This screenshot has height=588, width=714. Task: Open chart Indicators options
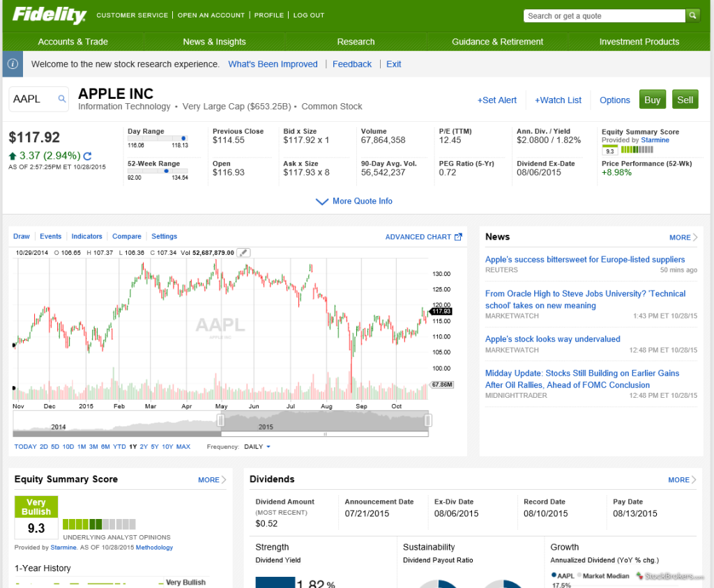[86, 236]
